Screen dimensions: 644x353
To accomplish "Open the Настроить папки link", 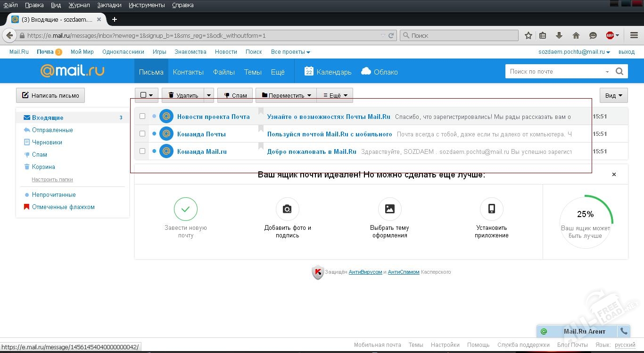I will coord(52,179).
